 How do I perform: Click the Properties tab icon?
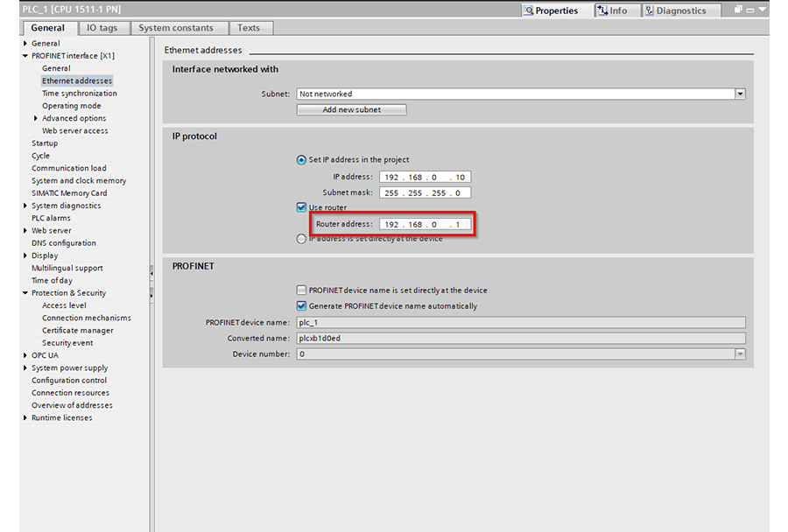(529, 10)
